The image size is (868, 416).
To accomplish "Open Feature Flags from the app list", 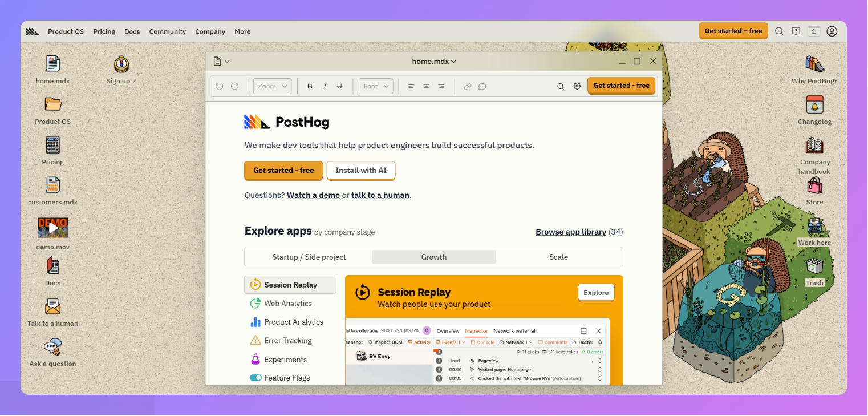I will 286,378.
